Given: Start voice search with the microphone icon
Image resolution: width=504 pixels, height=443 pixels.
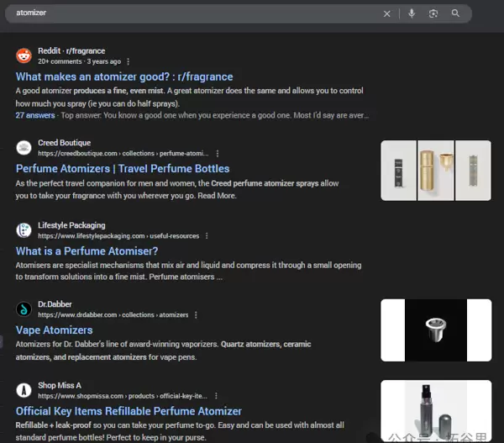Looking at the screenshot, I should [x=412, y=13].
